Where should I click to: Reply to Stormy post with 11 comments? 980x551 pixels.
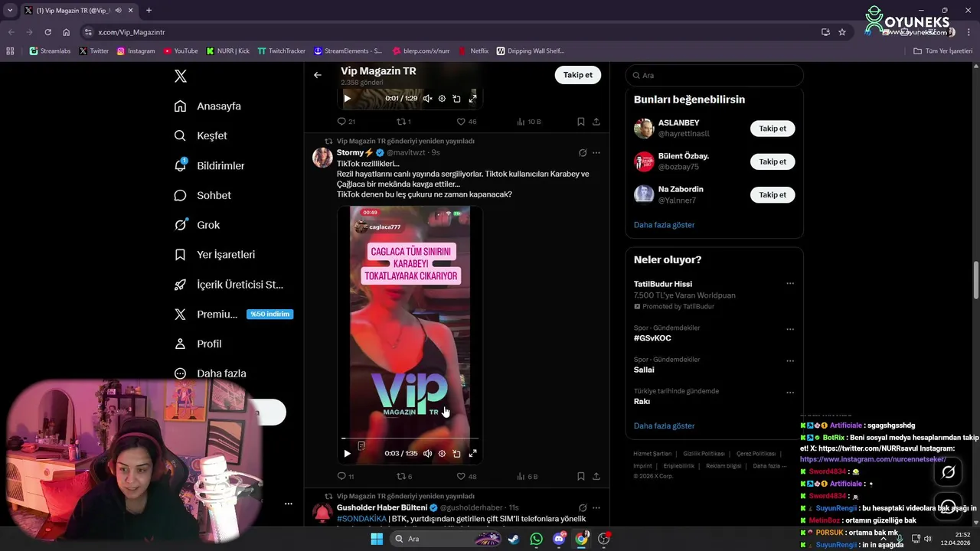click(346, 477)
